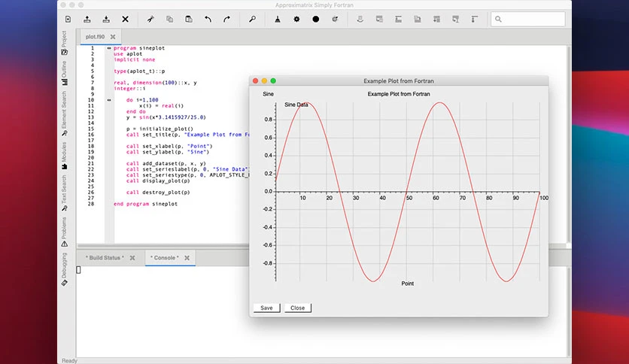
Task: Click the black X close-file toolbar icon
Action: 125,20
